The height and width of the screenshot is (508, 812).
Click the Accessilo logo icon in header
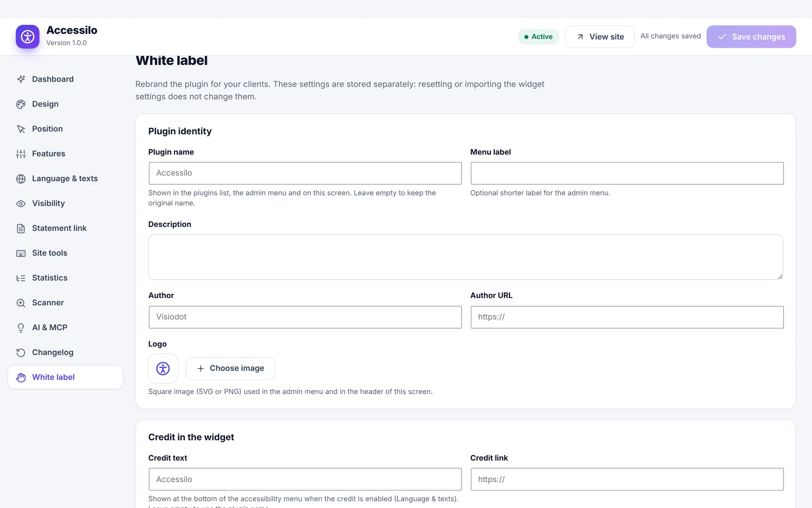coord(28,37)
